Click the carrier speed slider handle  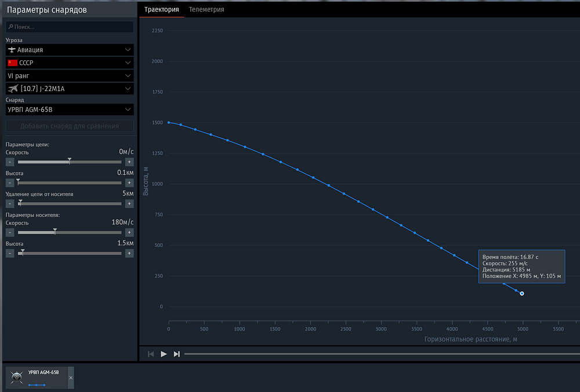55,231
